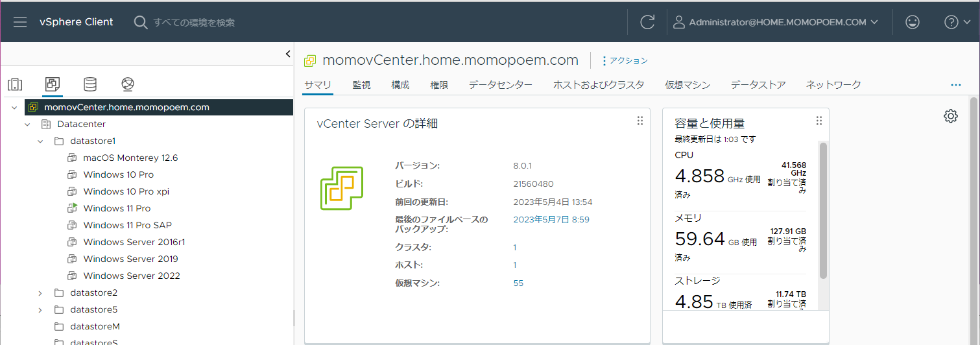Open the ホストおよびクラスタ tab
980x345 pixels.
tap(599, 85)
